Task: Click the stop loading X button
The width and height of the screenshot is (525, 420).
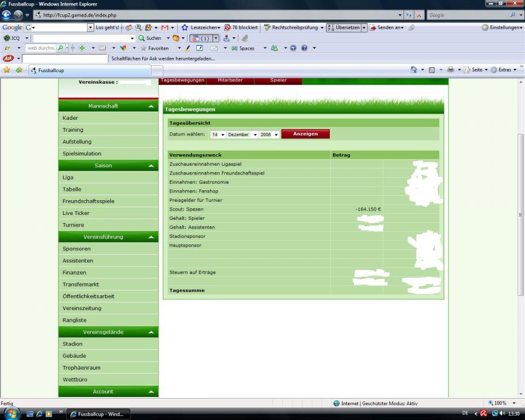Action: (419, 15)
